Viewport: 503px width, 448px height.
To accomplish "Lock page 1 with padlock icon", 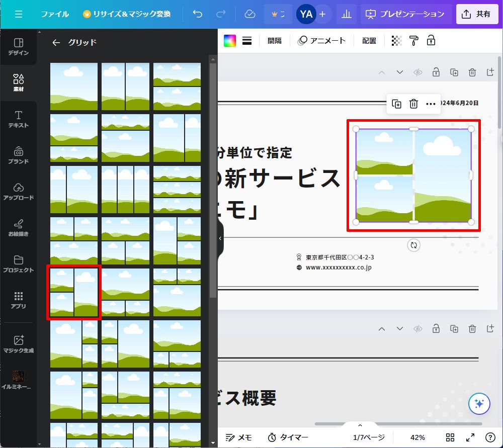I will pyautogui.click(x=436, y=72).
